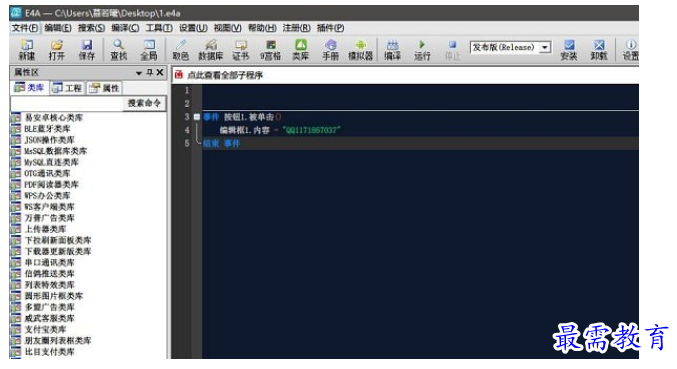
Task: Open the 编译(C) menu
Action: (125, 28)
